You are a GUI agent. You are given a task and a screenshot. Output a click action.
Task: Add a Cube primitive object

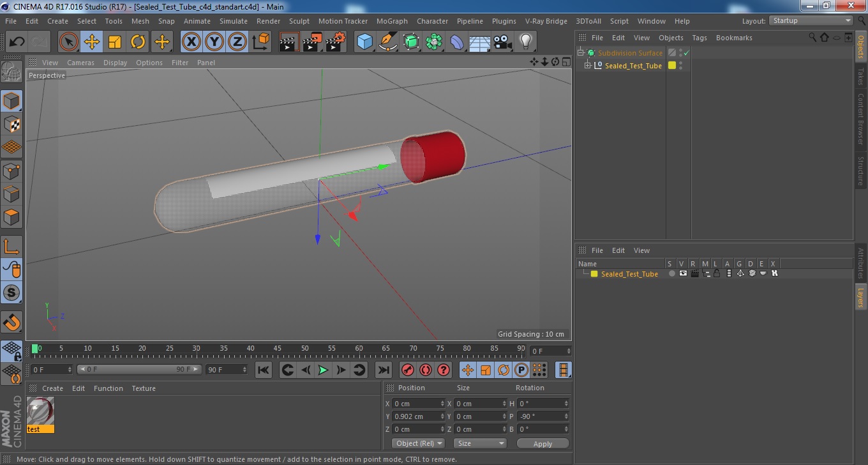pyautogui.click(x=364, y=42)
